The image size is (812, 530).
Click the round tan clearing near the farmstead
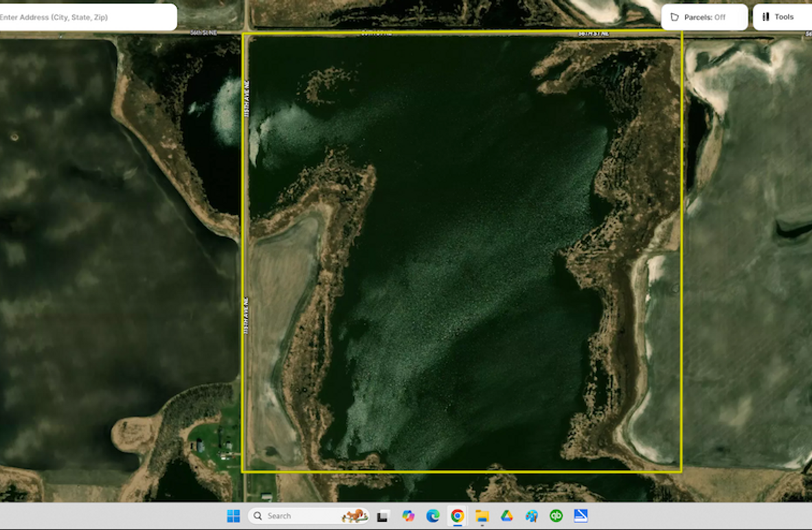point(134,434)
